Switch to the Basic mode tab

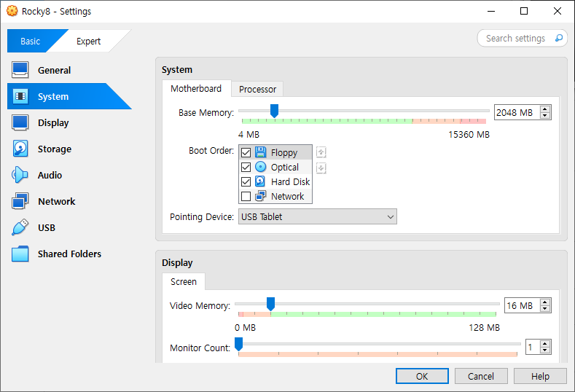tap(31, 41)
